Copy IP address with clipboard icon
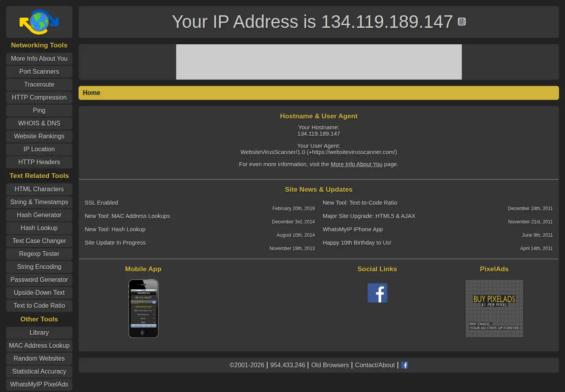Viewport: 565px width, 392px height. (x=462, y=22)
